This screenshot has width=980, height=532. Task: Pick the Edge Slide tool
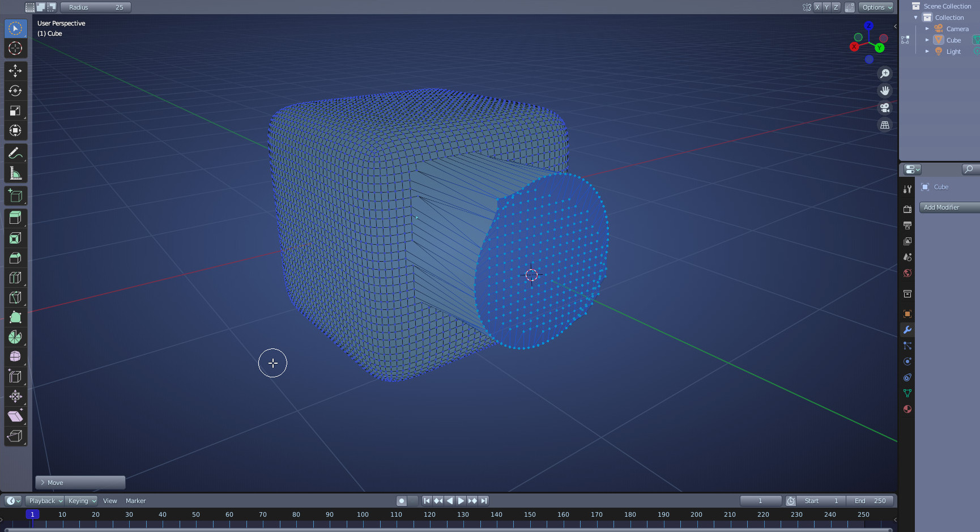(x=15, y=376)
